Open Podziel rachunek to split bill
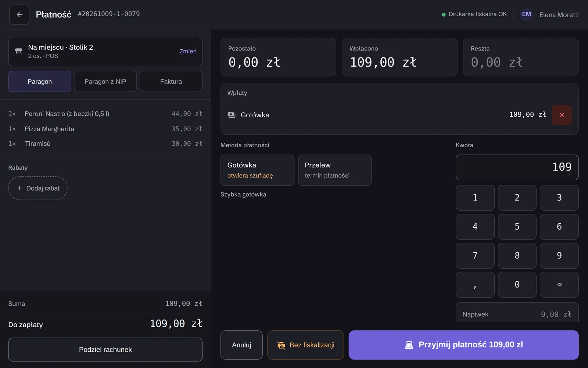The image size is (588, 368). pos(105,350)
